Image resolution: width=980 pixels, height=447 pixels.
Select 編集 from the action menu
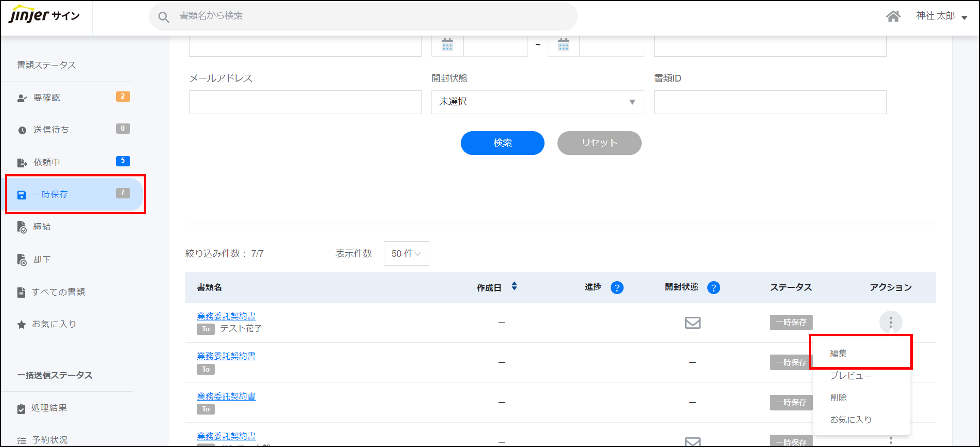[x=838, y=353]
